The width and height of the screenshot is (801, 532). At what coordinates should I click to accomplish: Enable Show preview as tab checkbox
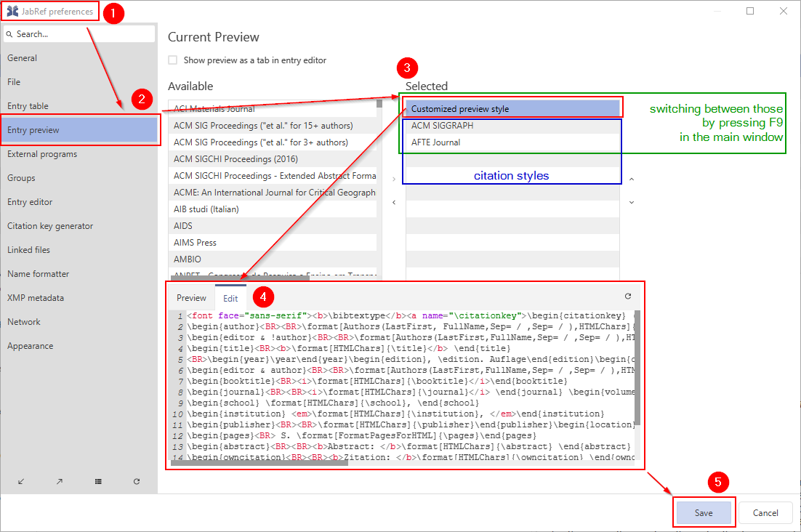click(x=173, y=60)
